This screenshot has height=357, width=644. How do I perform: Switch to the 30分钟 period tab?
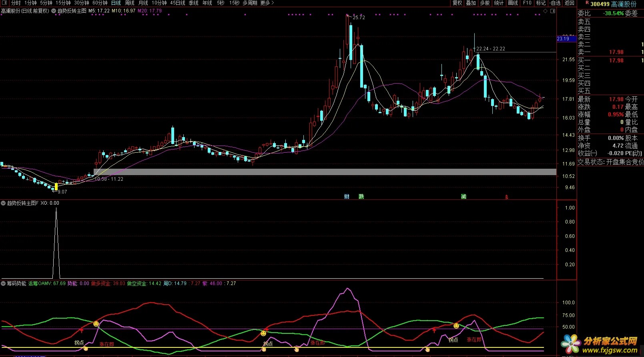[81, 3]
